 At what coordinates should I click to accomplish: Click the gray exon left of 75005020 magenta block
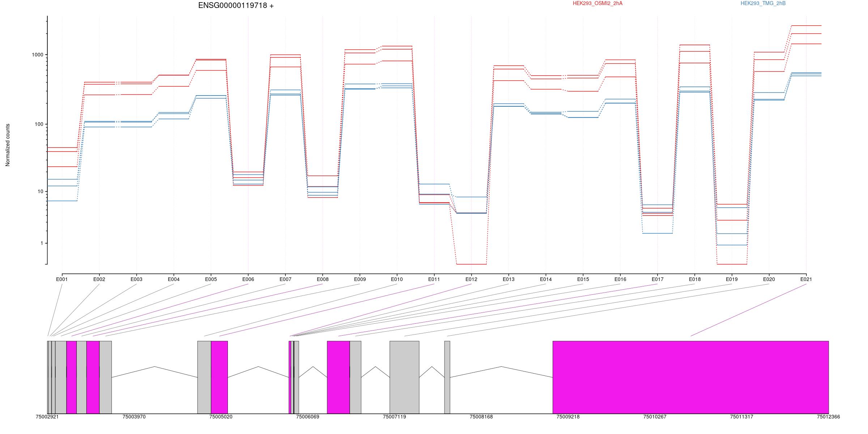(204, 377)
